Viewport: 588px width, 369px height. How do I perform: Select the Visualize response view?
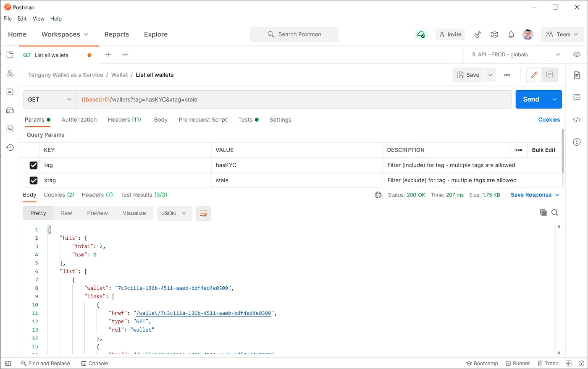tap(134, 213)
